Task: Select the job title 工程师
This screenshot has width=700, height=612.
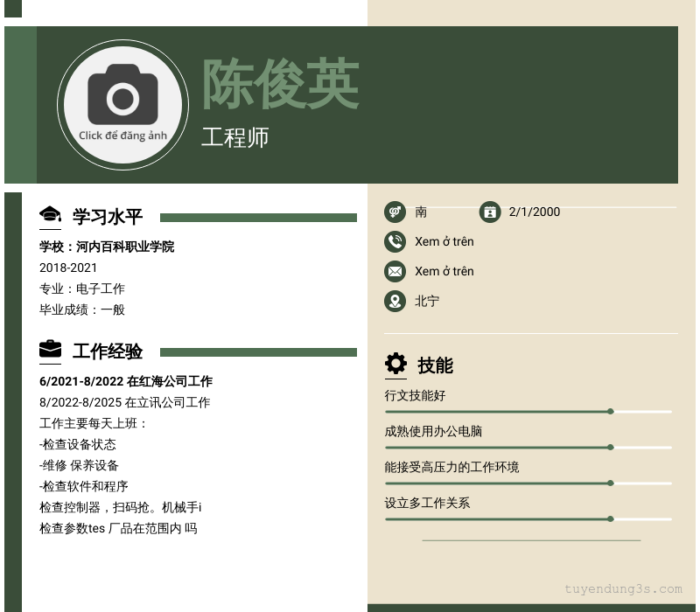Action: click(x=234, y=137)
